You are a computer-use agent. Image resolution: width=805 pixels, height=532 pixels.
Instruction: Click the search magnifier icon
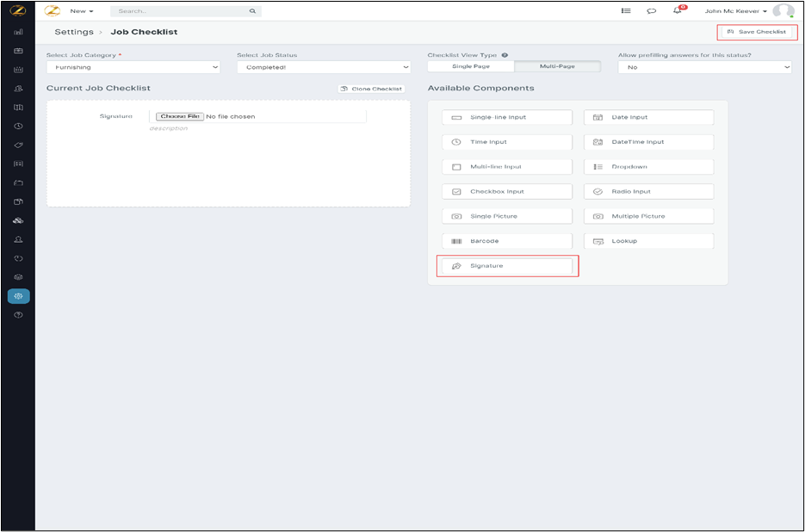pyautogui.click(x=252, y=11)
